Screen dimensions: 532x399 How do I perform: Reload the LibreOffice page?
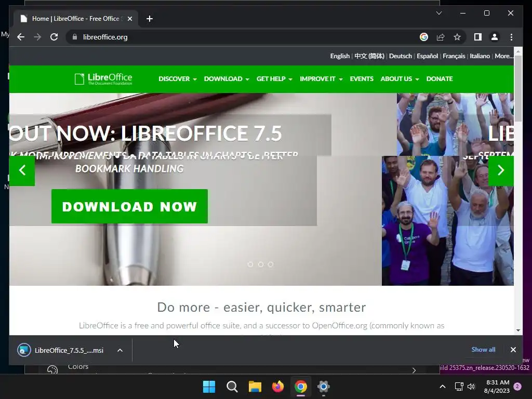[54, 37]
